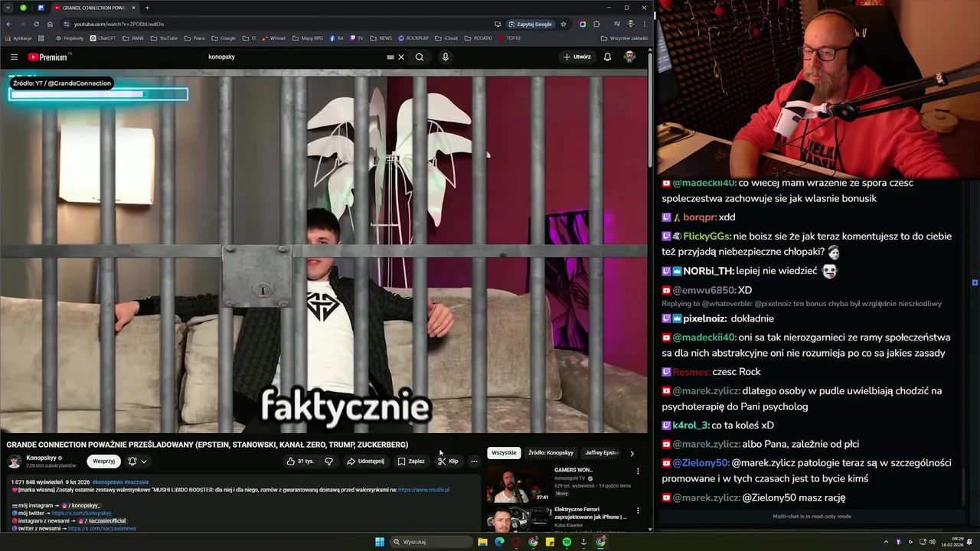Run search with magnifier icon
The width and height of the screenshot is (980, 551).
[420, 57]
